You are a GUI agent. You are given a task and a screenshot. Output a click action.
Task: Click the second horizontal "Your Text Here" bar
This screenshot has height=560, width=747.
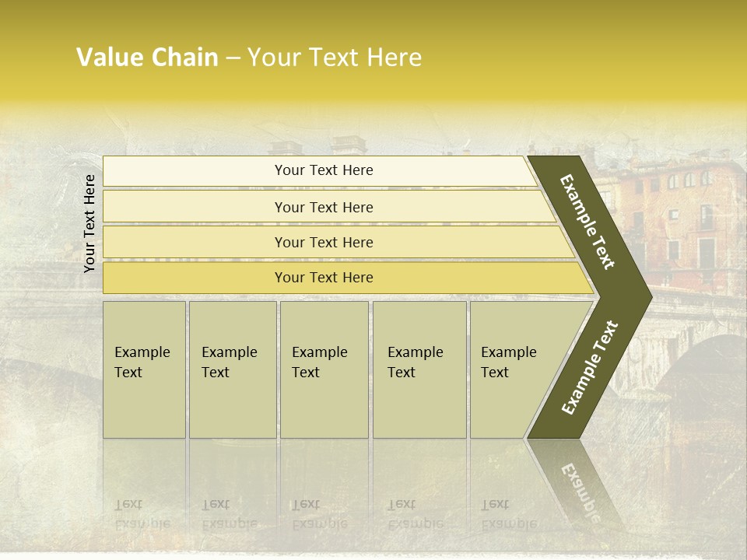coord(323,207)
